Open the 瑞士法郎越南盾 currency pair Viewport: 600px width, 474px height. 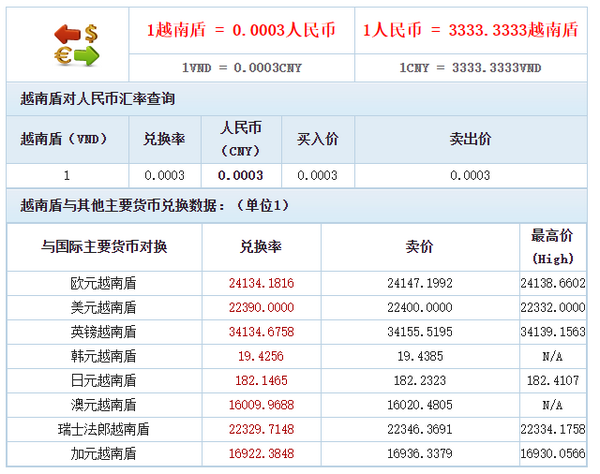pos(104,430)
